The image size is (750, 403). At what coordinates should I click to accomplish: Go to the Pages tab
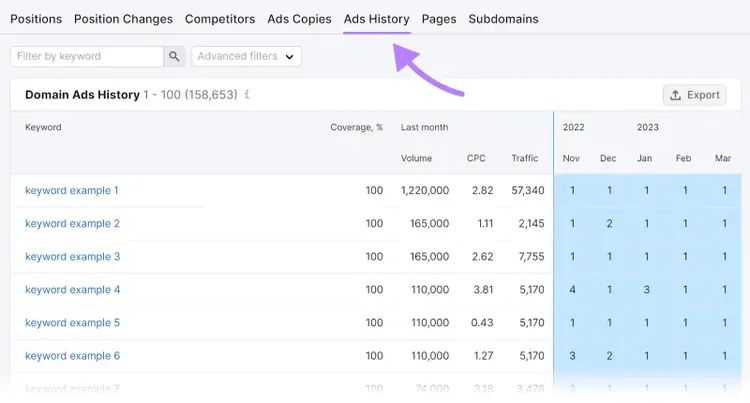click(x=439, y=19)
